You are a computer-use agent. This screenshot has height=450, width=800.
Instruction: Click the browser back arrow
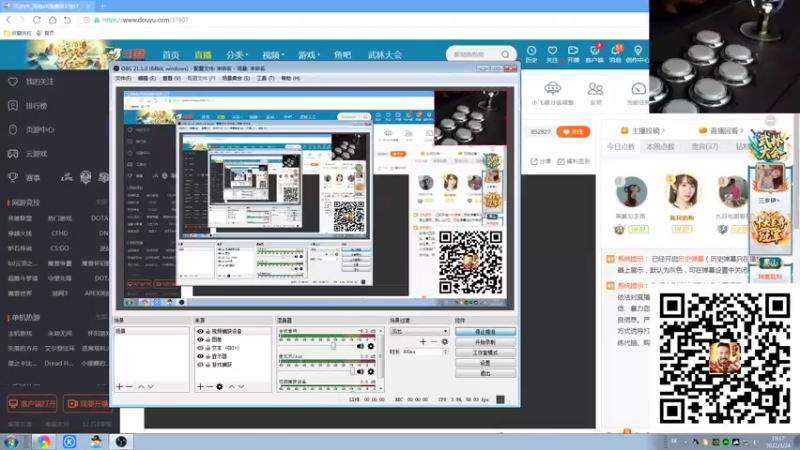point(8,20)
